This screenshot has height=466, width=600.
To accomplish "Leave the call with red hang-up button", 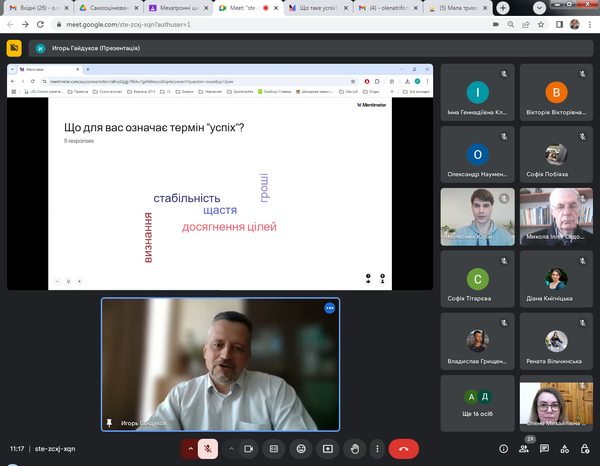I will coord(403,449).
